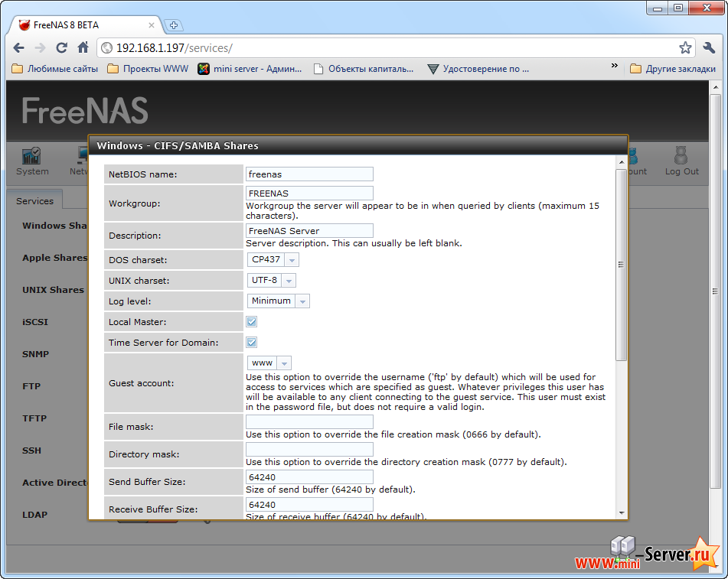Screen dimensions: 728x579
Task: Open the UNIX charset UTF-8 dropdown
Action: pyautogui.click(x=271, y=280)
